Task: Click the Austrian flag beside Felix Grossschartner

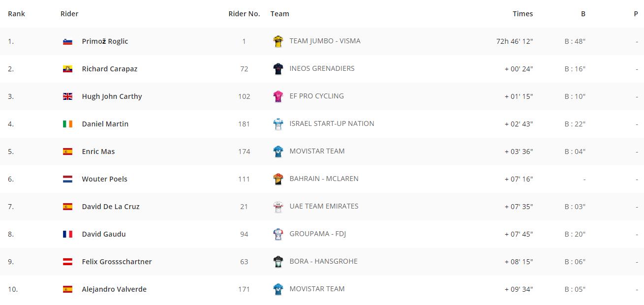Action: click(68, 262)
